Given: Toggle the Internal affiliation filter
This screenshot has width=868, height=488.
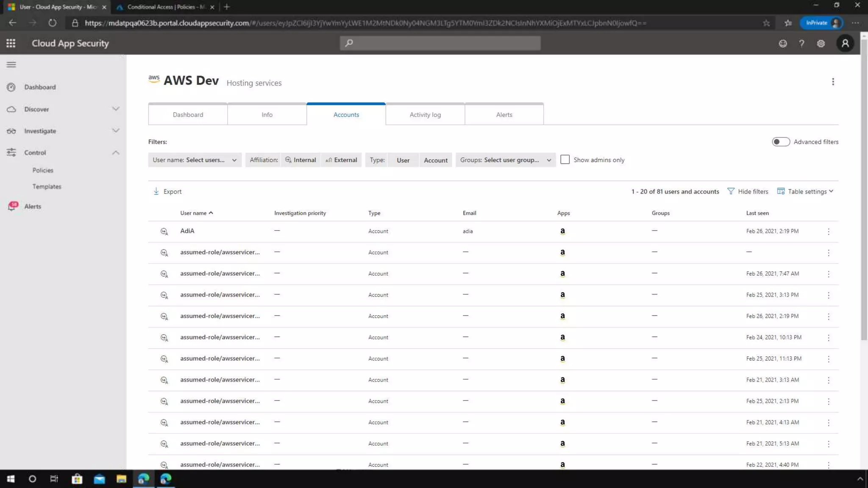Looking at the screenshot, I should click(x=300, y=160).
